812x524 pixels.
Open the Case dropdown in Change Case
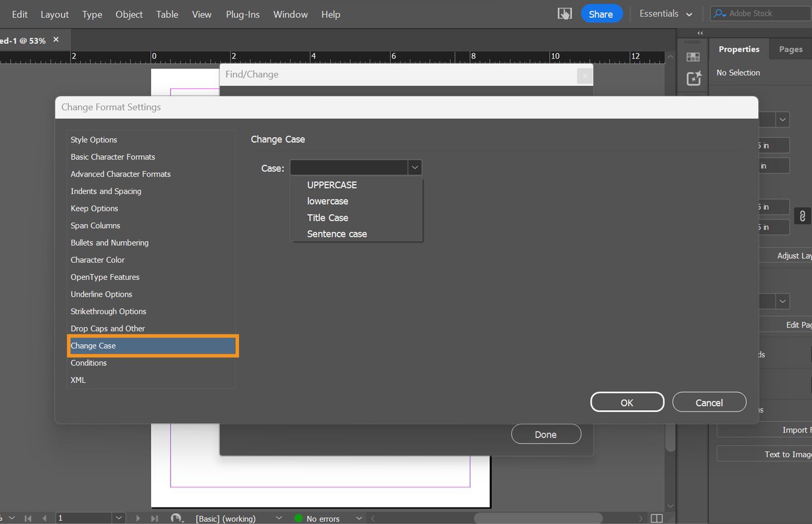[x=415, y=167]
